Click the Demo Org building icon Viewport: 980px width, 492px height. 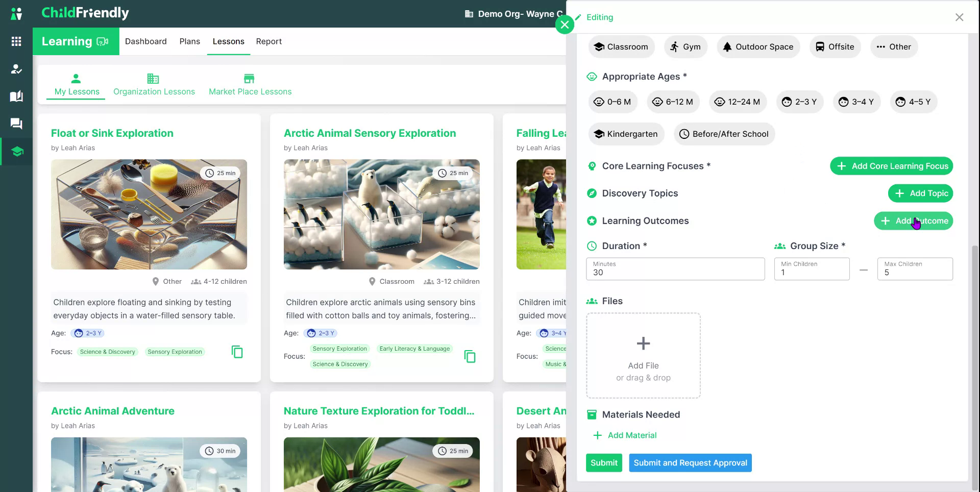469,14
